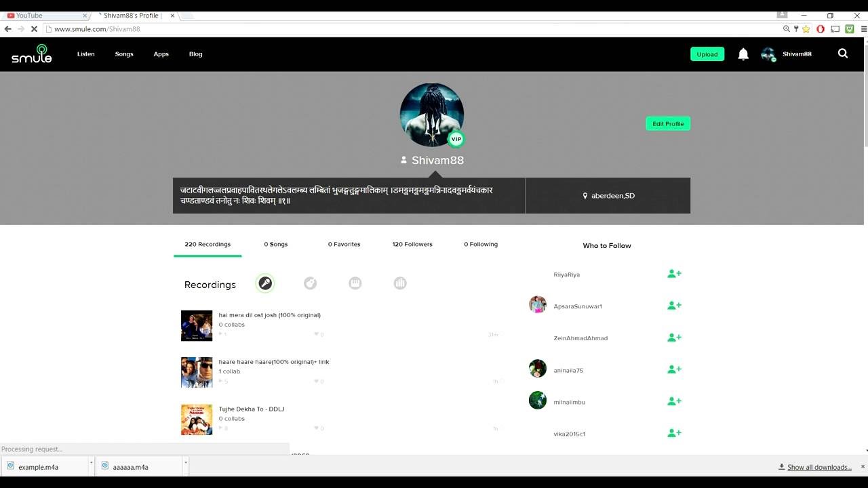Click the VIP badge on profile picture
868x488 pixels.
(x=456, y=139)
